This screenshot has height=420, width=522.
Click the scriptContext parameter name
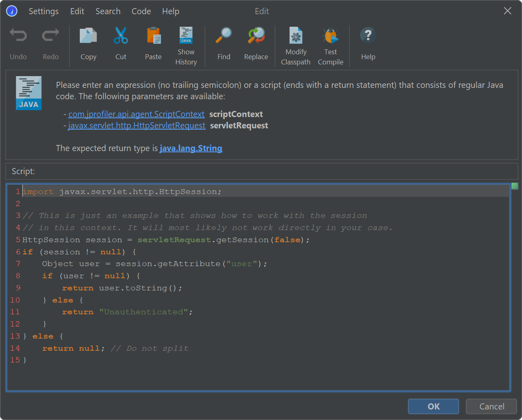pyautogui.click(x=236, y=114)
